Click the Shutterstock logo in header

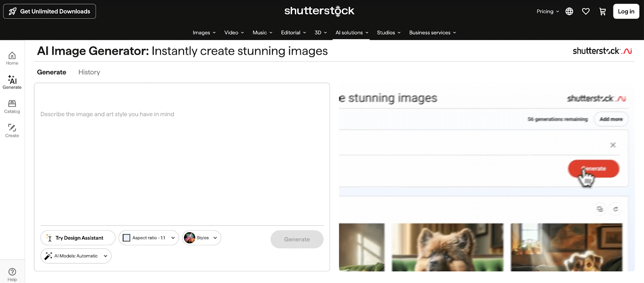[x=319, y=11]
